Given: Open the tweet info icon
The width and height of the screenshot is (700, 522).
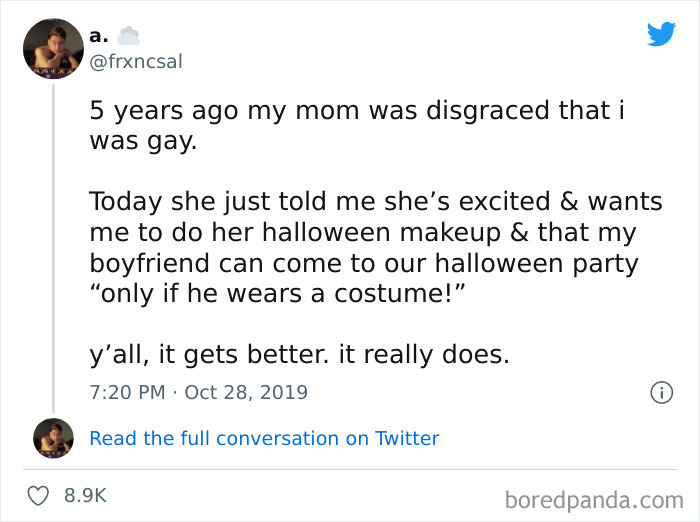Looking at the screenshot, I should pos(660,393).
